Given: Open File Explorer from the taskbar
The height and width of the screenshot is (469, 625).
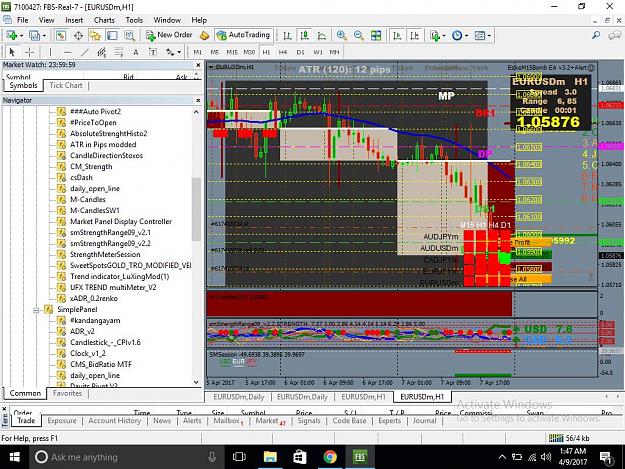Looking at the screenshot, I should tap(270, 457).
